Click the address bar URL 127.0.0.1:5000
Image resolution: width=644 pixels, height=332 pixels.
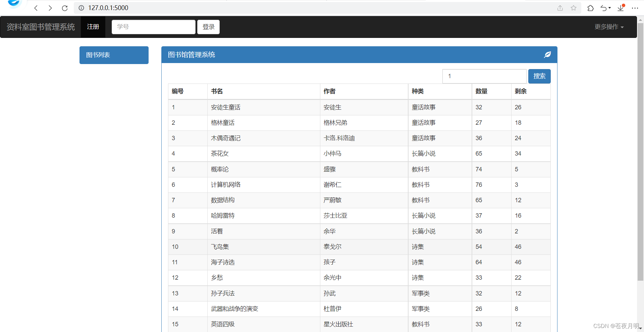[x=108, y=8]
